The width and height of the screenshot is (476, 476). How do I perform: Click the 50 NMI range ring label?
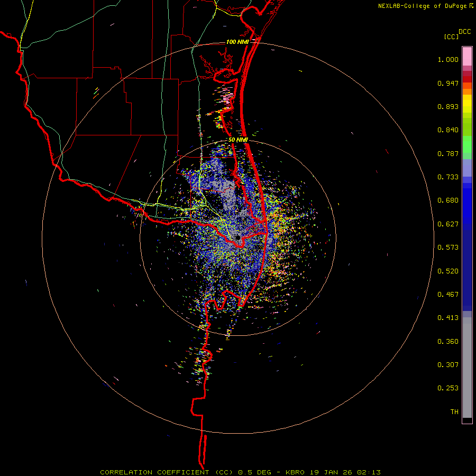[238, 140]
